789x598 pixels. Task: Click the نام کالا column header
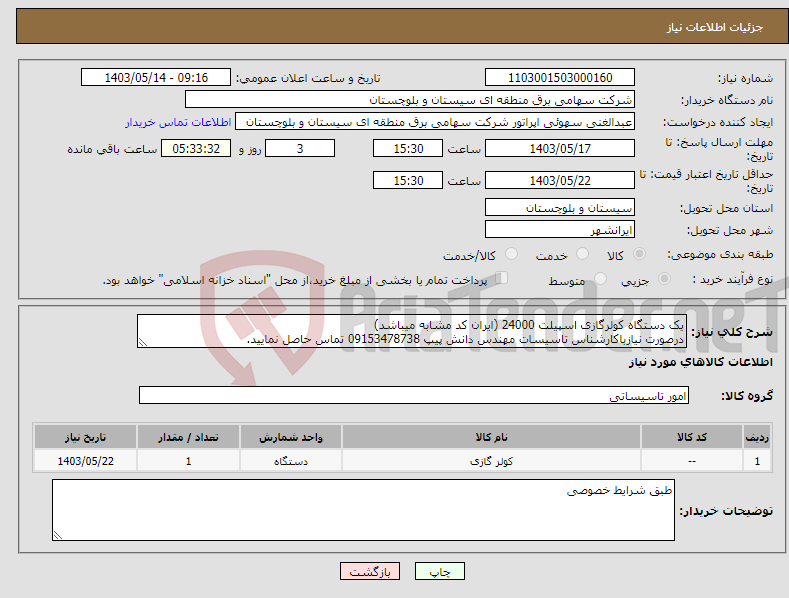491,437
